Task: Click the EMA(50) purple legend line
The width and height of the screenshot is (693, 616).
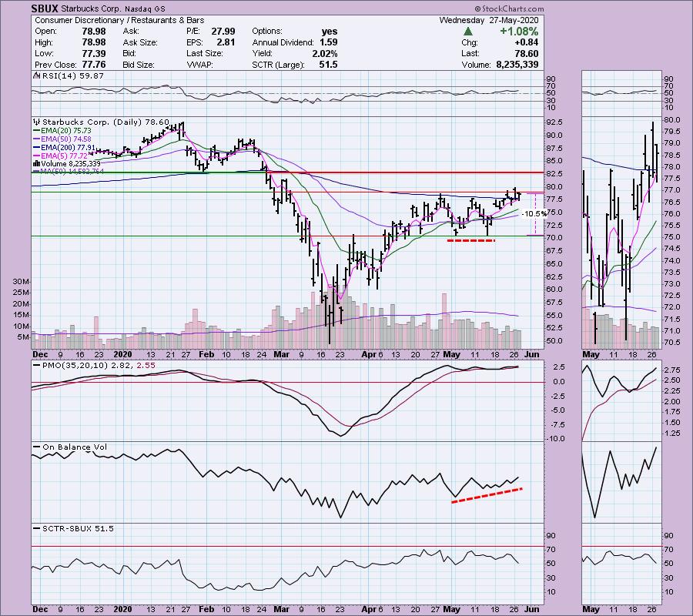Action: pyautogui.click(x=37, y=139)
